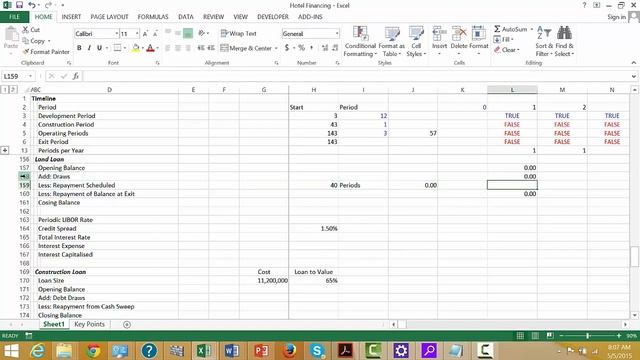The height and width of the screenshot is (360, 640).
Task: Open Find & Select menu
Action: click(x=564, y=41)
